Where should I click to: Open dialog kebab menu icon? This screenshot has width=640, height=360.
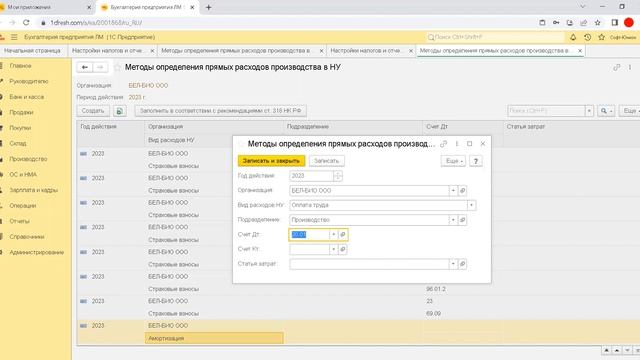[x=457, y=144]
